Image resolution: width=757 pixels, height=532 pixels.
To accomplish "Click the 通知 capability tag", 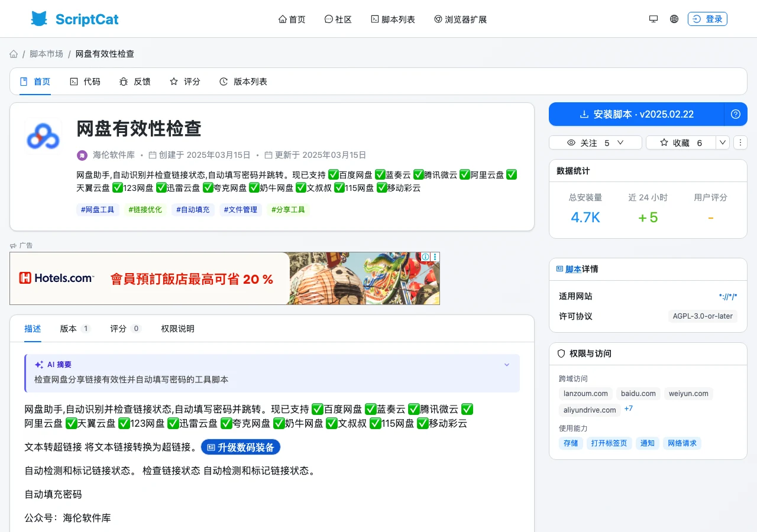I will (x=648, y=443).
